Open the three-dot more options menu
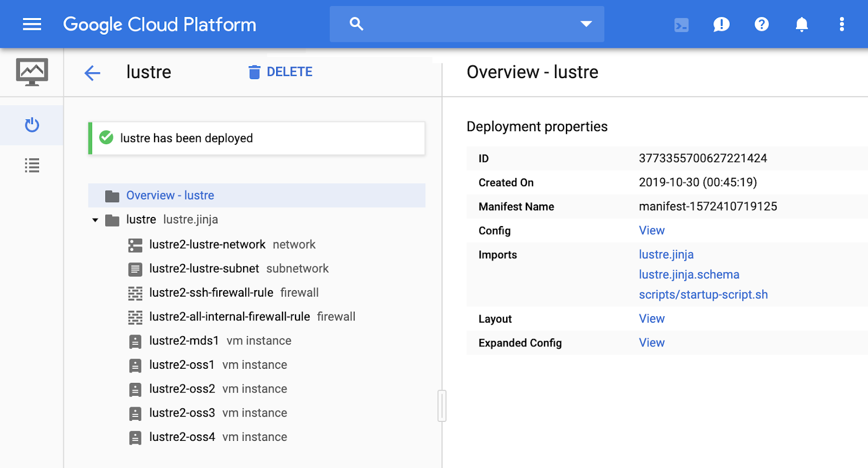Image resolution: width=868 pixels, height=468 pixels. pos(841,24)
